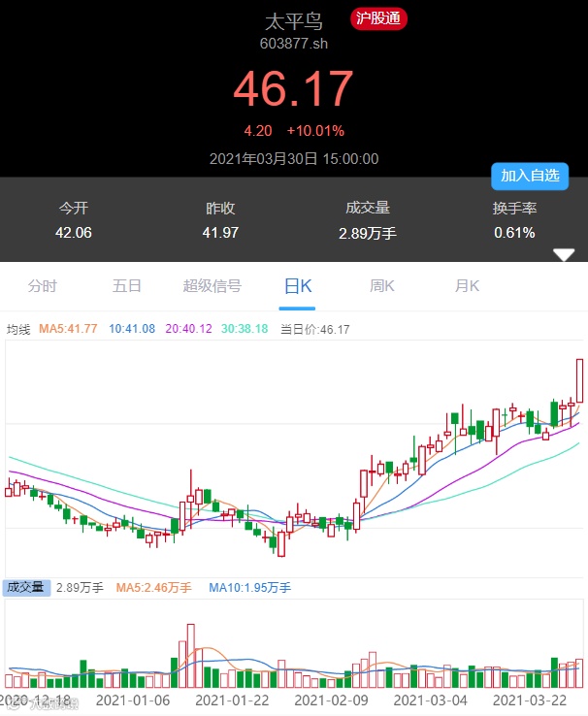
Task: Click the last tall red candlestick
Action: point(580,380)
